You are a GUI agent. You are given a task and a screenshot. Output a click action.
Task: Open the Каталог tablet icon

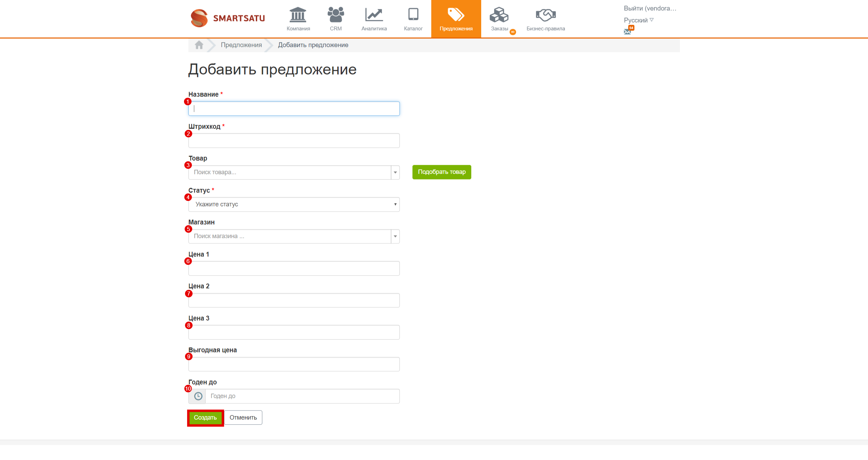click(x=413, y=14)
